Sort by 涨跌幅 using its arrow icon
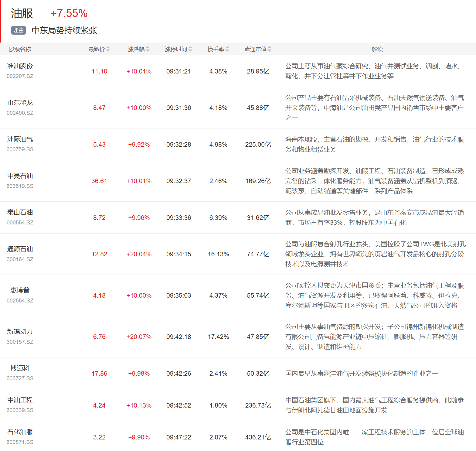Image resolution: width=476 pixels, height=451 pixels. click(x=148, y=49)
